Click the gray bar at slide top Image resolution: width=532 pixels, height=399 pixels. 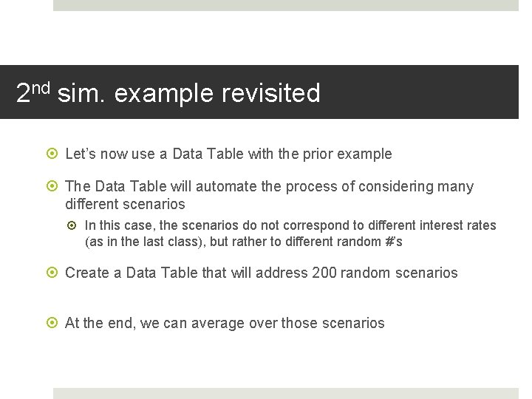[x=286, y=5]
